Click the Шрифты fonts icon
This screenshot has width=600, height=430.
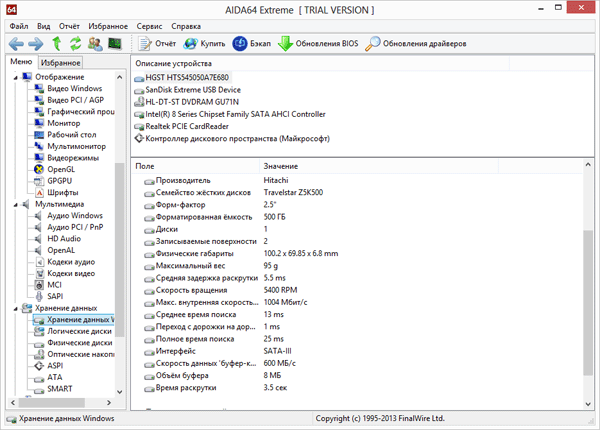pos(39,192)
